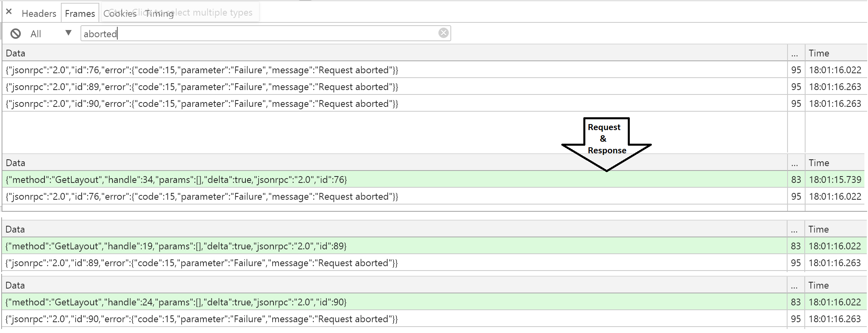Open the Headers tab
The height and width of the screenshot is (333, 868).
coord(39,14)
